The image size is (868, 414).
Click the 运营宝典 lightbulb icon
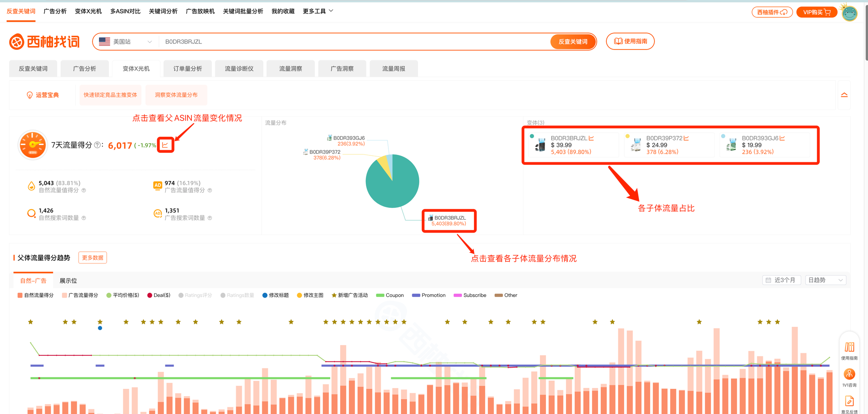(30, 95)
